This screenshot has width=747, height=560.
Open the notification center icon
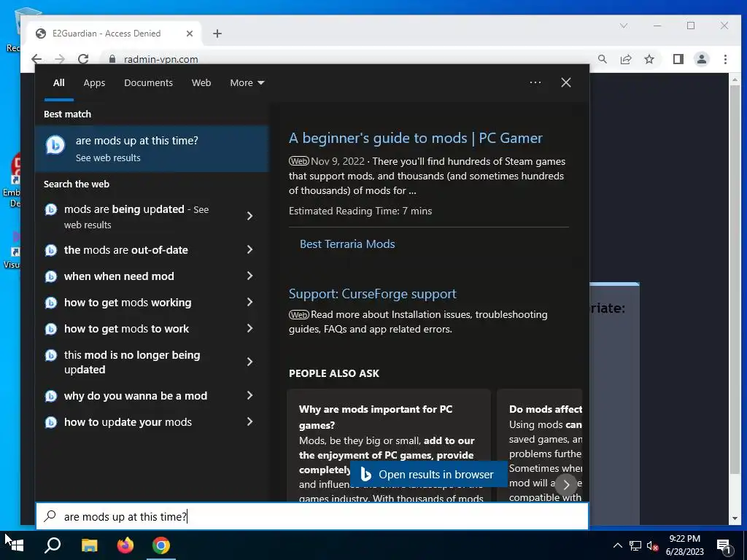[724, 546]
